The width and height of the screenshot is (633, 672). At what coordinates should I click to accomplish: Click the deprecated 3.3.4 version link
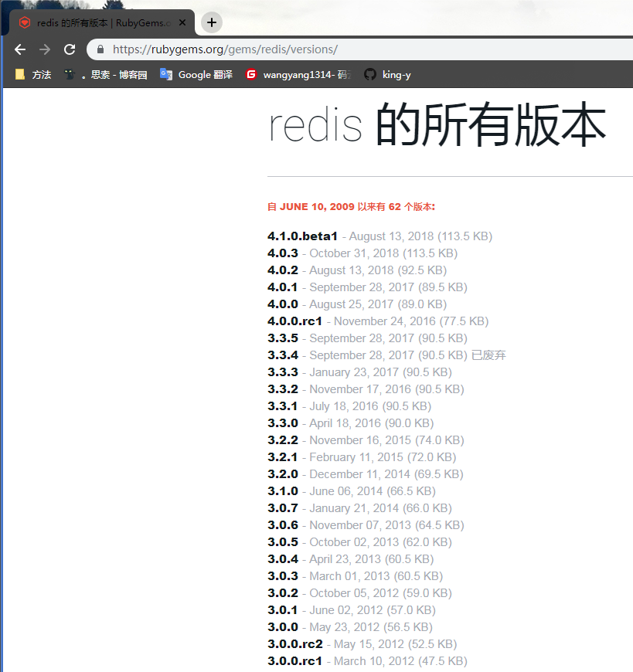click(x=283, y=355)
